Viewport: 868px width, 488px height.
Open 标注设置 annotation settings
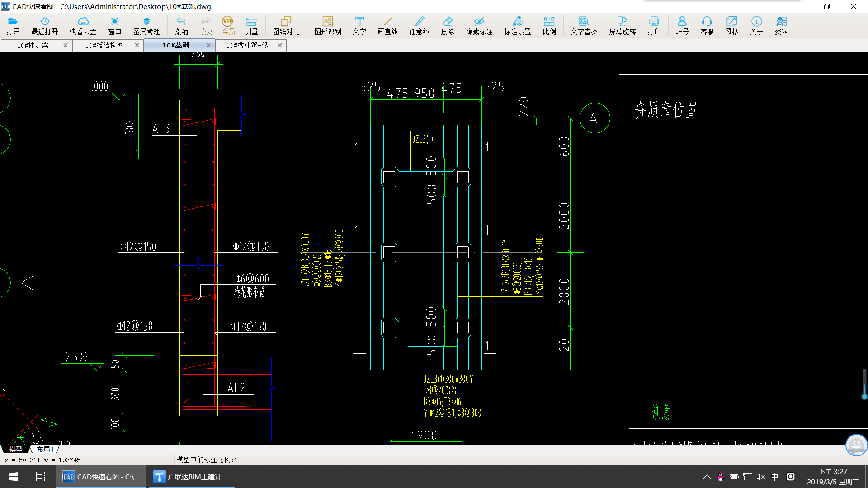[x=518, y=26]
